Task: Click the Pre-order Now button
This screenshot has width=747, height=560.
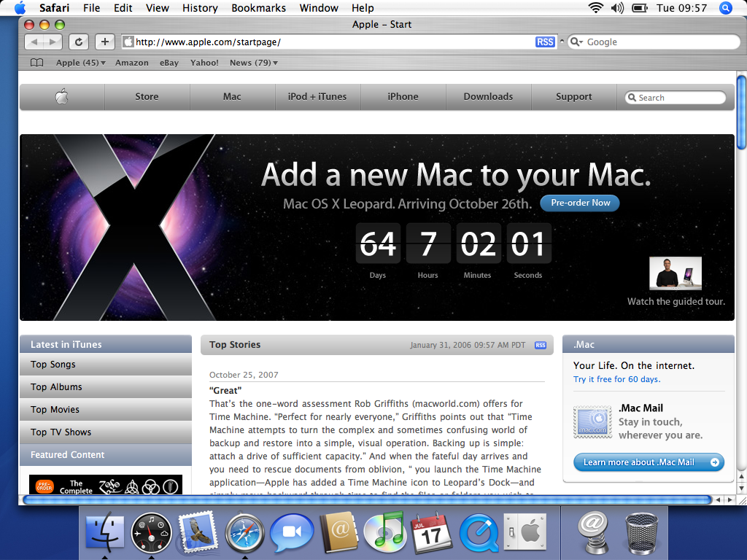Action: [580, 203]
